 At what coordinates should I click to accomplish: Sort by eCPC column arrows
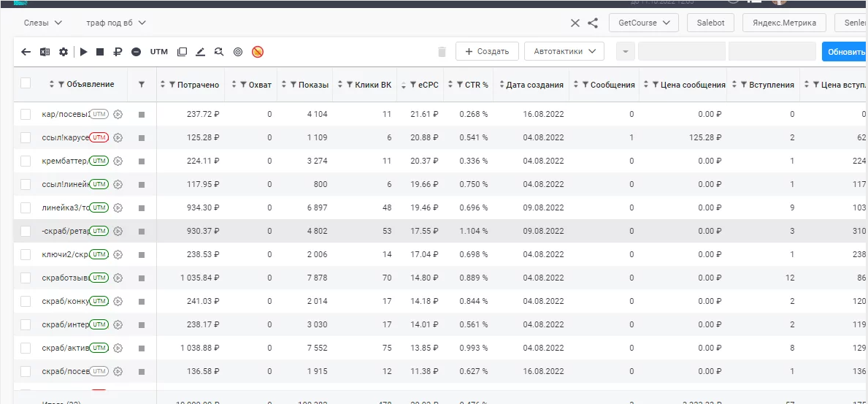[404, 85]
